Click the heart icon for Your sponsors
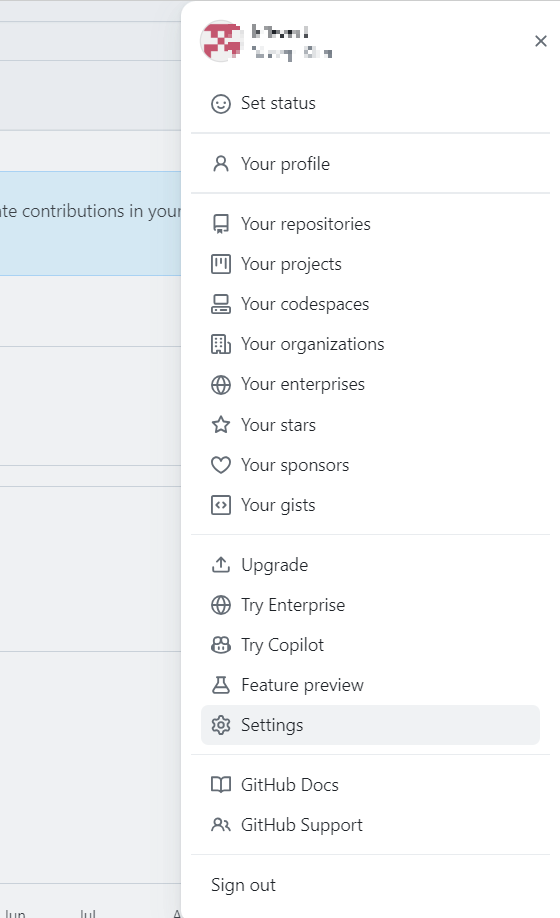560x918 pixels. [221, 465]
